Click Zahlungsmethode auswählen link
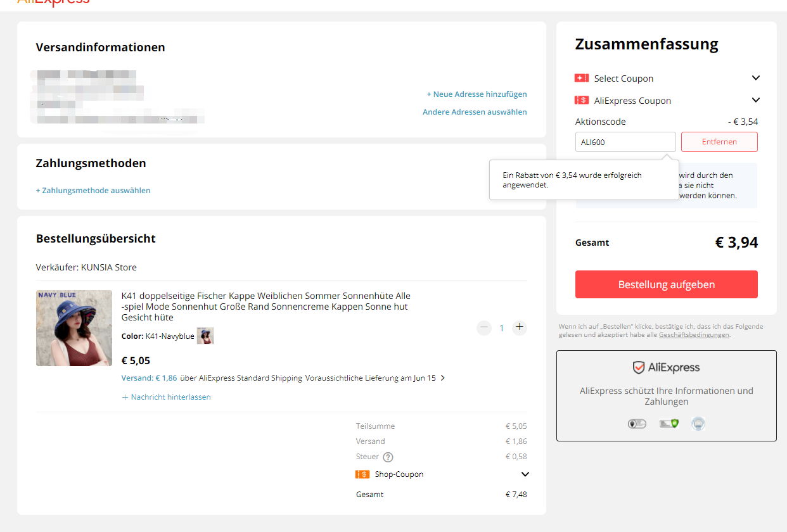 pyautogui.click(x=93, y=190)
